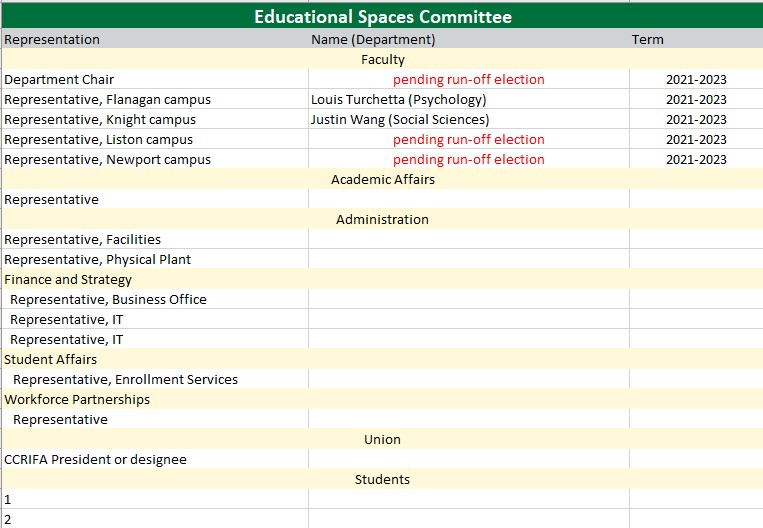Image resolution: width=763 pixels, height=528 pixels.
Task: Select the Representative, Facilities cell
Action: tap(82, 240)
